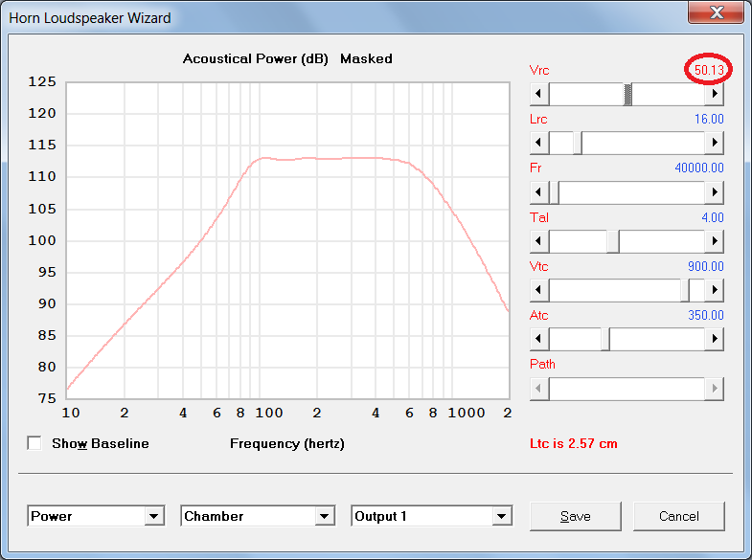Image resolution: width=752 pixels, height=560 pixels.
Task: Step Vtc up with right arrow
Action: [714, 289]
